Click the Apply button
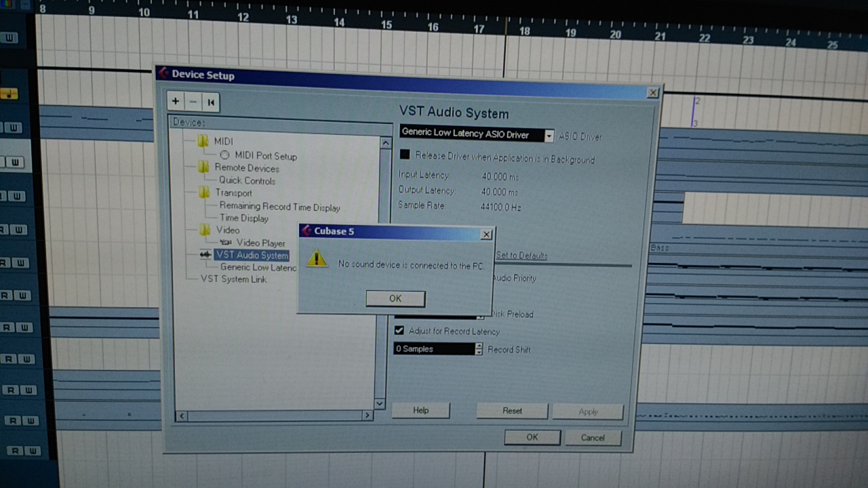Screen dimensions: 868x488 click(x=588, y=411)
